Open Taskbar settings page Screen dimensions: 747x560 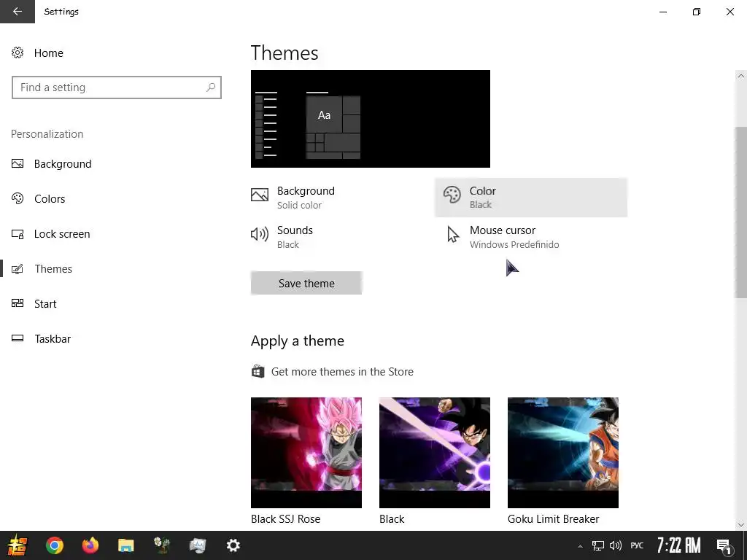41,338
